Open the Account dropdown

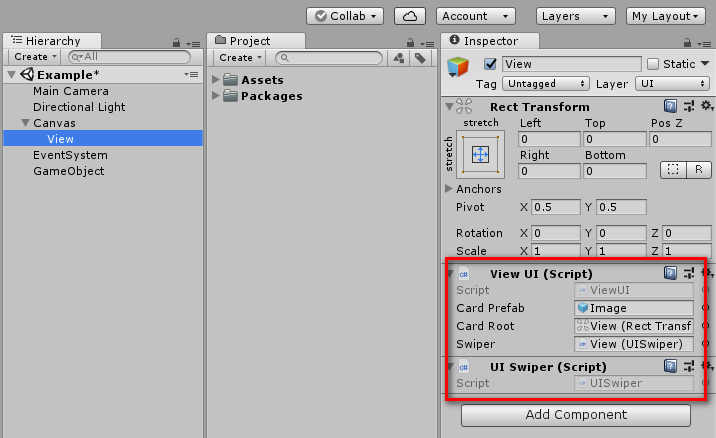pyautogui.click(x=475, y=16)
